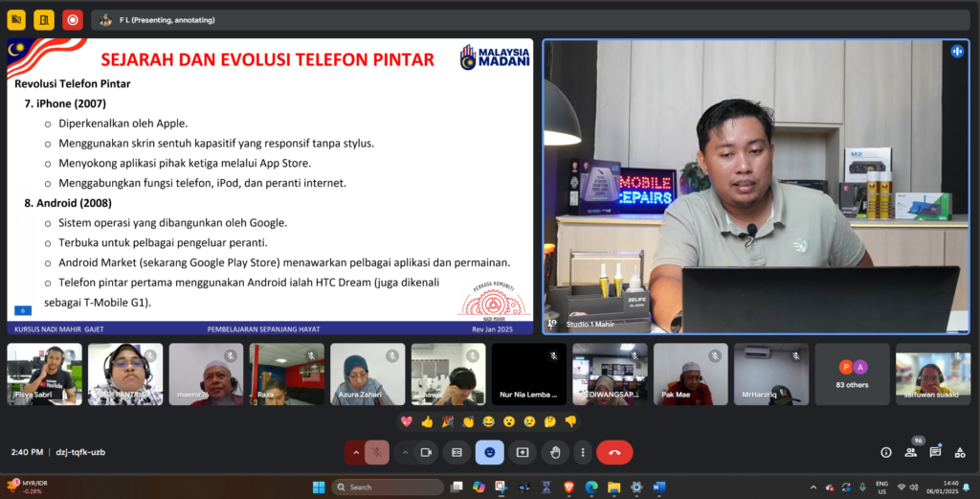Click the second yellow icon at top left
Image resolution: width=980 pixels, height=499 pixels.
[44, 20]
